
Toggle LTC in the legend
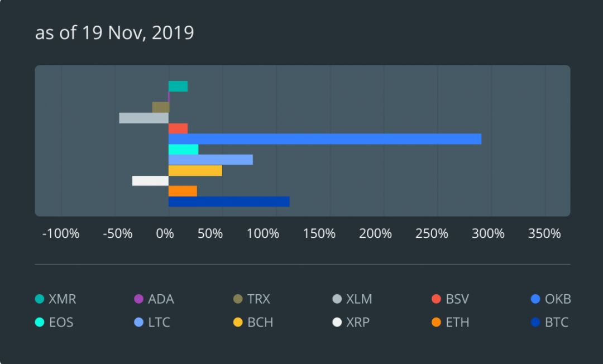[x=152, y=323]
